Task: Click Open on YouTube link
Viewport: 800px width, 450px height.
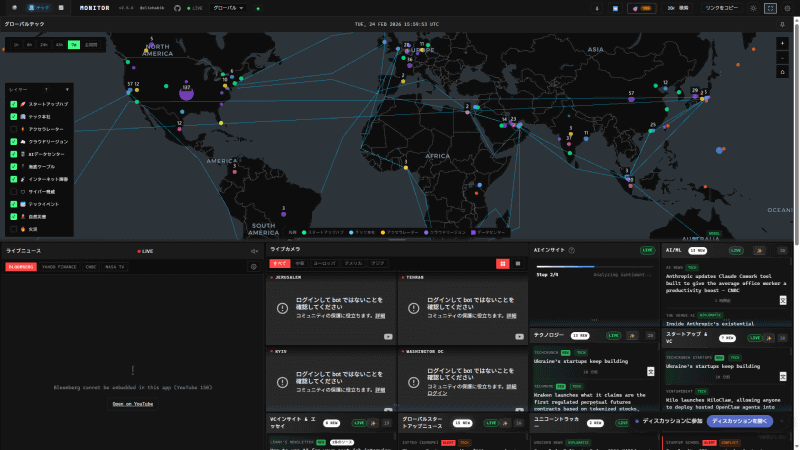Action: coord(133,404)
